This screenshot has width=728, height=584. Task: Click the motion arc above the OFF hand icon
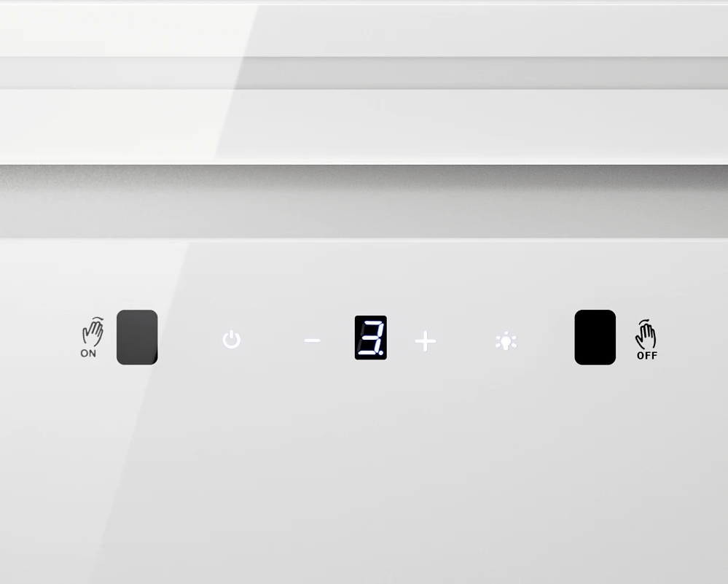point(644,322)
